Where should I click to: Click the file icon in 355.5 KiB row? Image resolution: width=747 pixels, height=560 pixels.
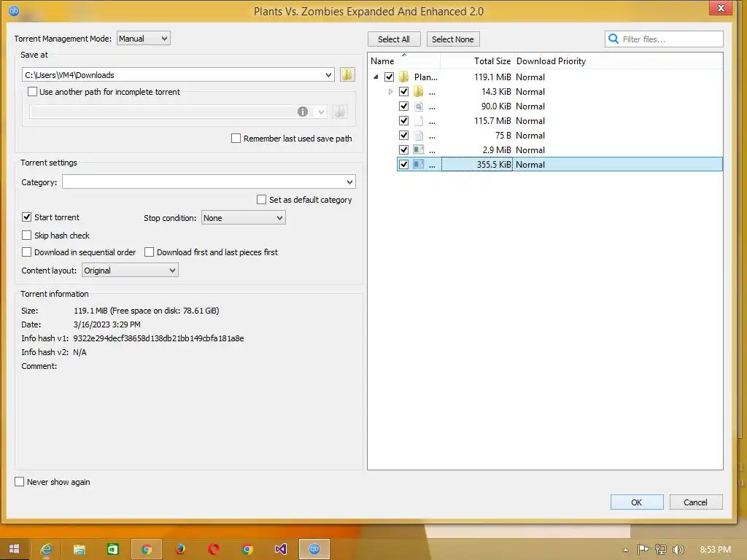pos(419,164)
